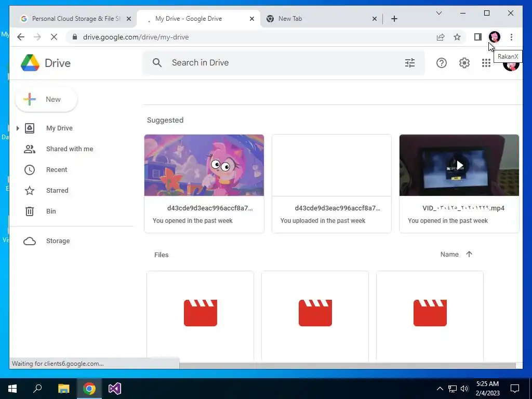Open the Help question mark menu

tap(442, 63)
